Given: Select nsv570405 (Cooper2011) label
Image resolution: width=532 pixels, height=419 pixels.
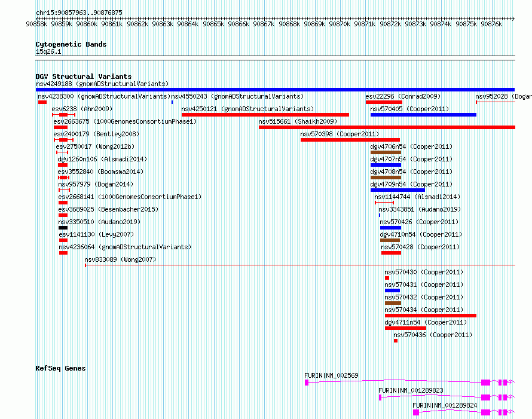Looking at the screenshot, I should pos(409,109).
